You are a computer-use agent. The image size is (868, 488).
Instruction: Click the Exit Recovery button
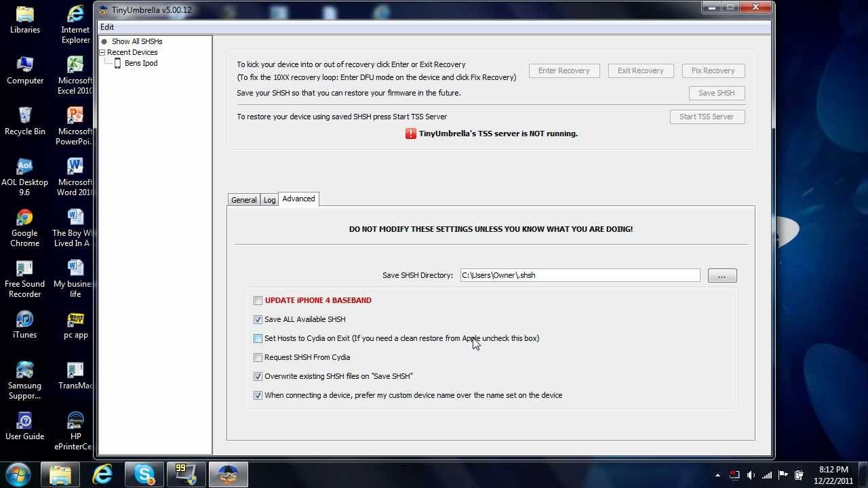(640, 70)
